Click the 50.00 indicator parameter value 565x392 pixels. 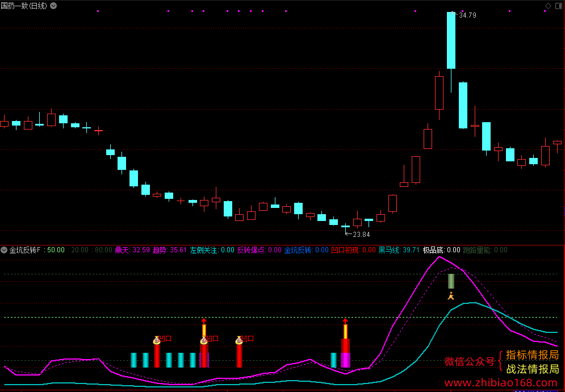[56, 250]
